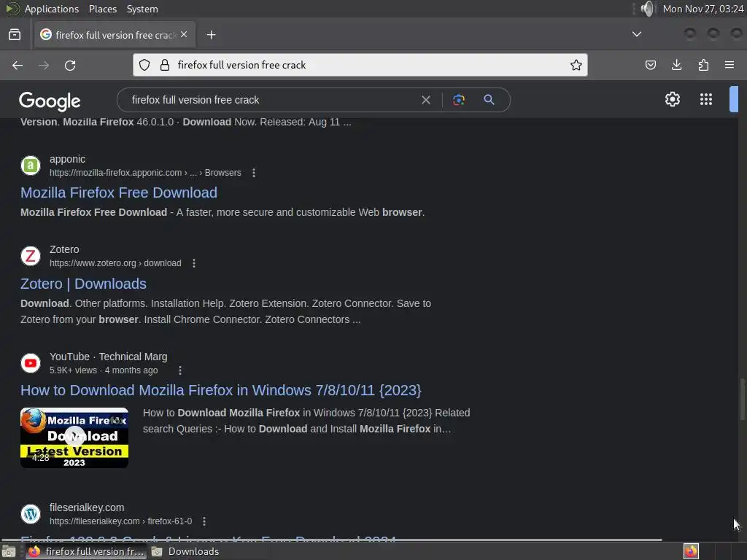This screenshot has height=560, width=747.
Task: Play the Mozilla Firefox Download video thumbnail
Action: point(74,437)
